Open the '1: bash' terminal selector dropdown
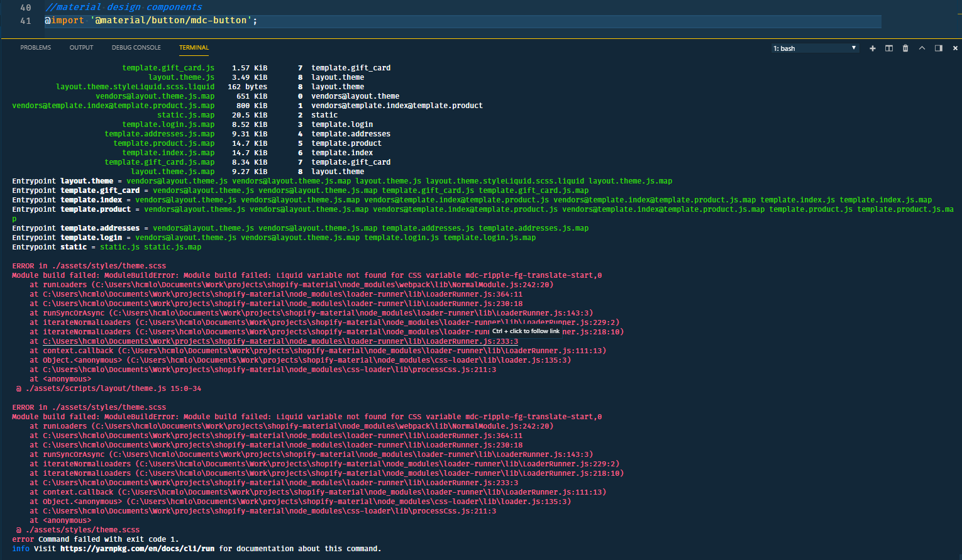The height and width of the screenshot is (560, 962). [x=815, y=48]
